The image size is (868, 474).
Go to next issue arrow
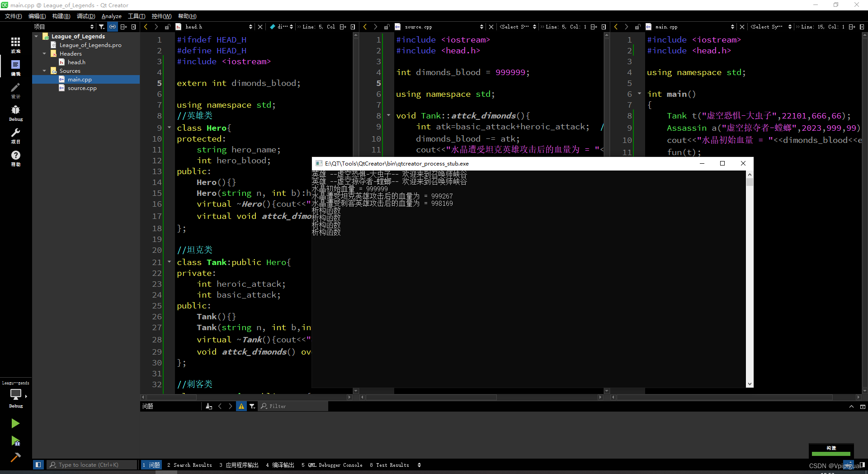231,406
